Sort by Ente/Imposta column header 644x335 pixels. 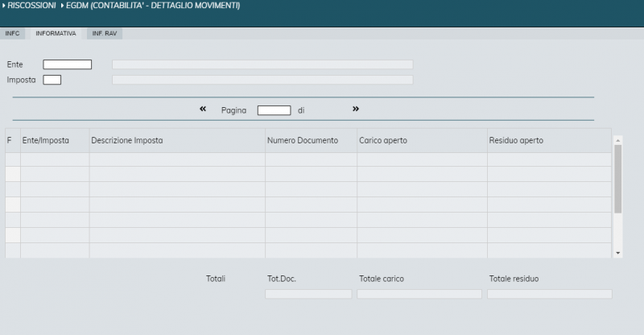point(46,140)
